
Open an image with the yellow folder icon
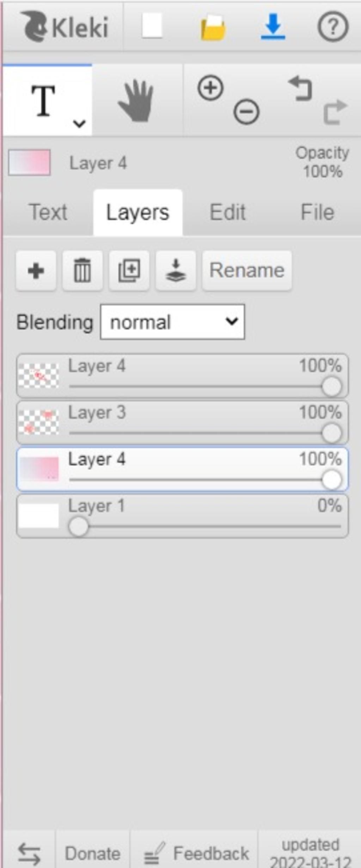[213, 28]
